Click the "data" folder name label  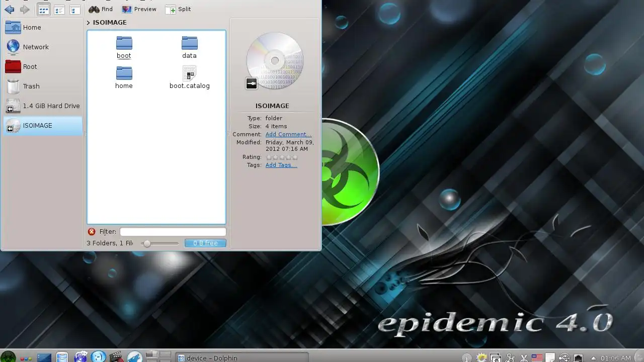[x=189, y=56]
